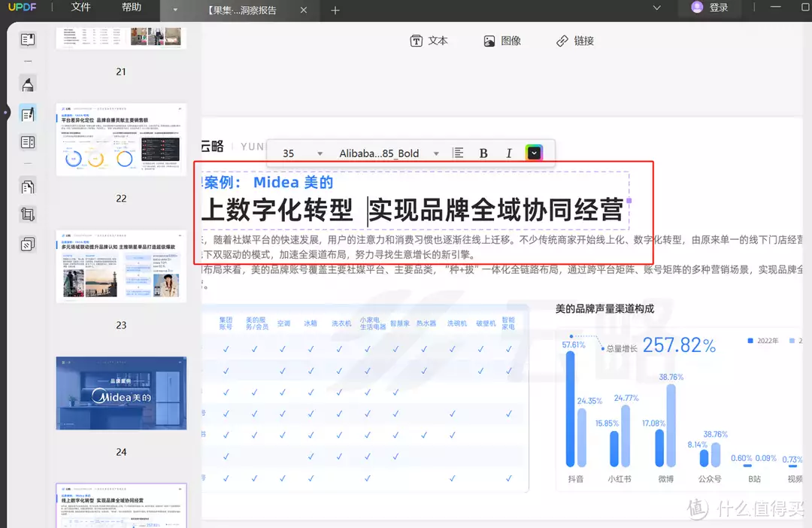Screen dimensions: 812x528
Task: Select page 24 Midea thumbnail
Action: pos(121,393)
